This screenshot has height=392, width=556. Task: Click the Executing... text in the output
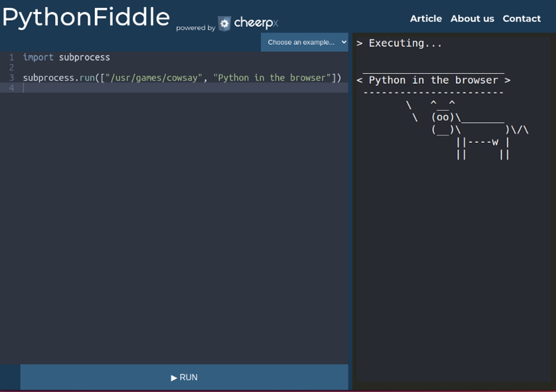pyautogui.click(x=405, y=43)
